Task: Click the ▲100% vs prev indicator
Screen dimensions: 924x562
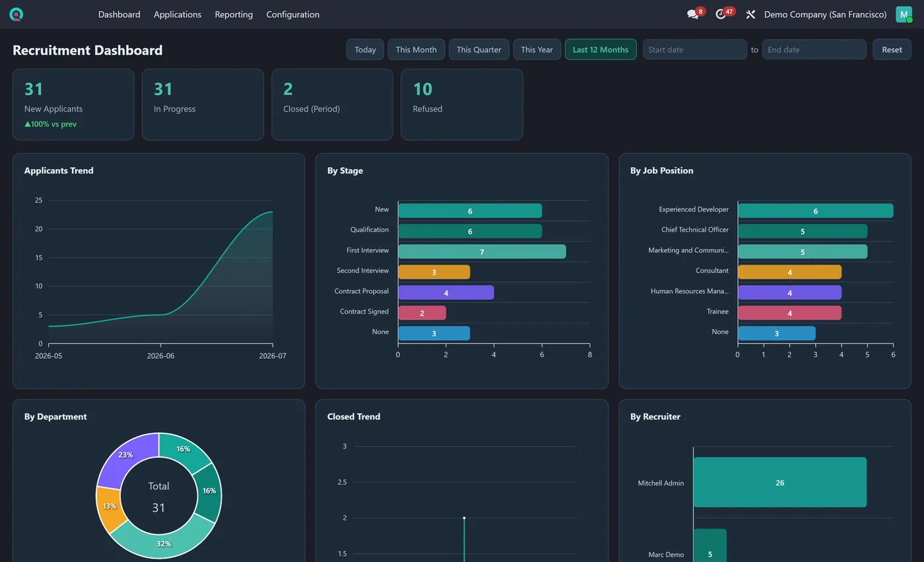Action: coord(50,124)
